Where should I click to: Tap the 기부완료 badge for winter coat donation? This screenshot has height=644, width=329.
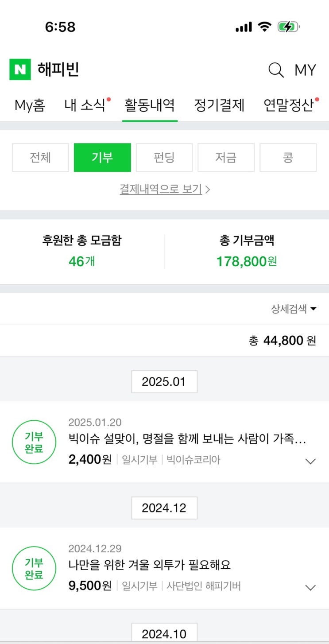click(34, 569)
